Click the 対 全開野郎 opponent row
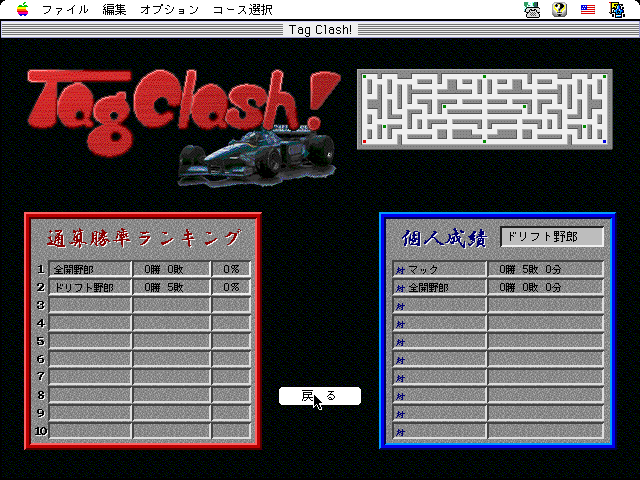 tap(440, 287)
